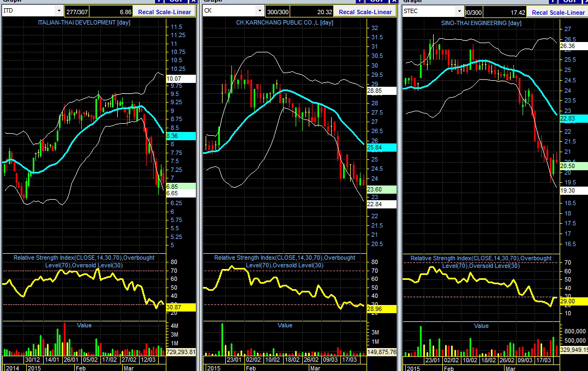
Task: Click the 26.36 upper band label on the STEC chart
Action: pos(574,46)
